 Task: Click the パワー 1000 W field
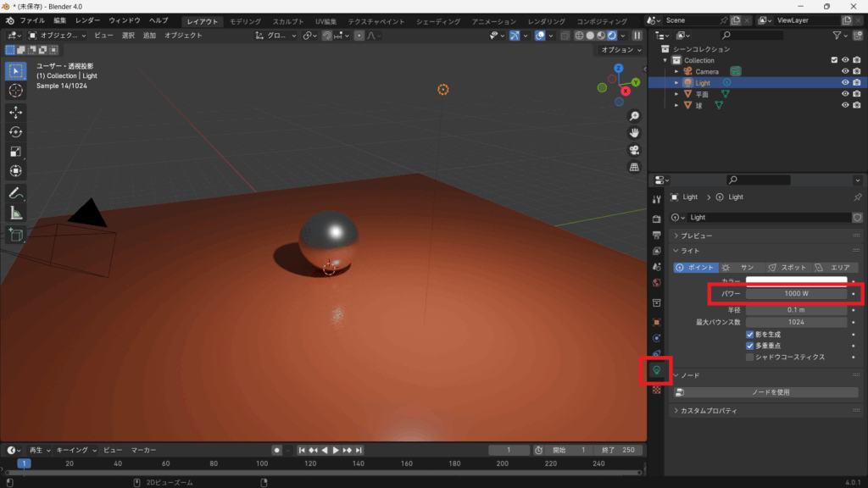pyautogui.click(x=796, y=293)
